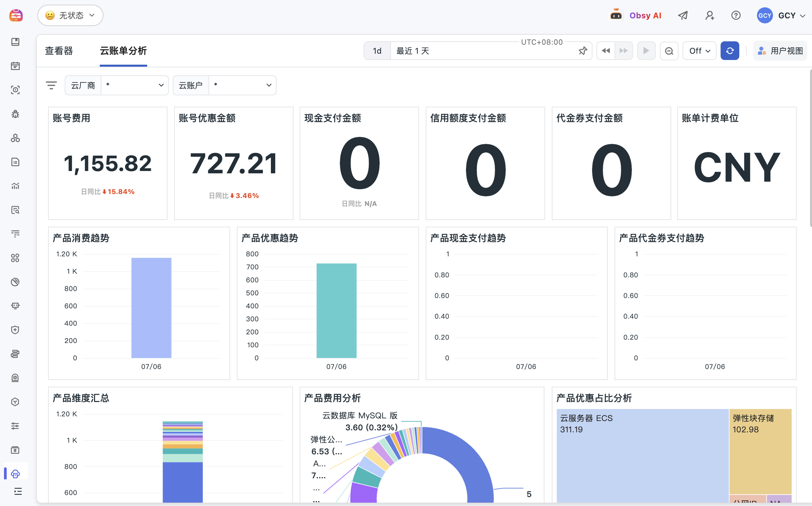Open the Obsy AI assistant
This screenshot has width=812, height=506.
pyautogui.click(x=635, y=15)
